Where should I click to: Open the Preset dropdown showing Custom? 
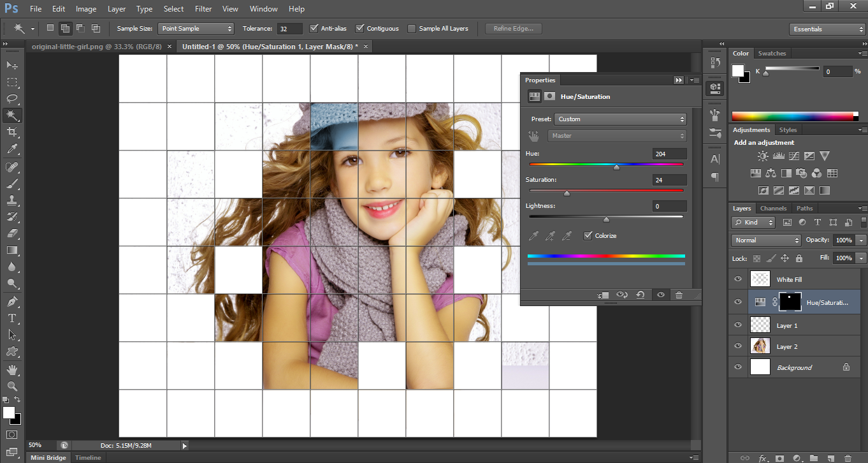pyautogui.click(x=619, y=119)
